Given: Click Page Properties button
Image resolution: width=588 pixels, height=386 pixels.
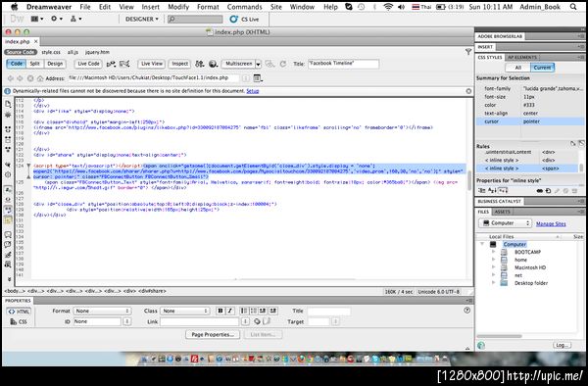Looking at the screenshot, I should tap(213, 334).
